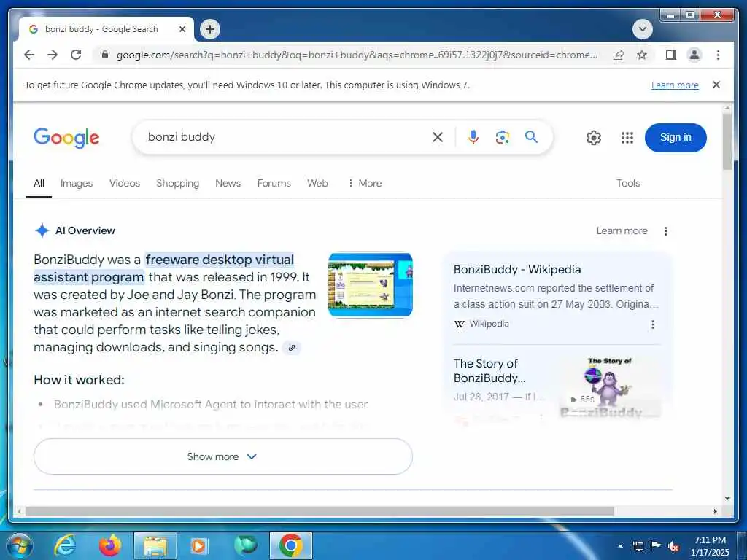Click The Story of BonziBuddy video thumbnail
This screenshot has width=747, height=560.
coord(610,386)
